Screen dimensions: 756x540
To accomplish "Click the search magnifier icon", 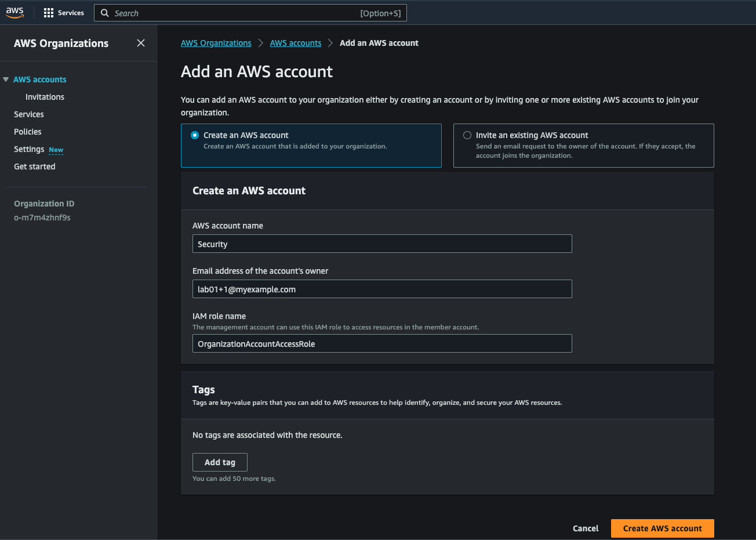I will coord(105,13).
